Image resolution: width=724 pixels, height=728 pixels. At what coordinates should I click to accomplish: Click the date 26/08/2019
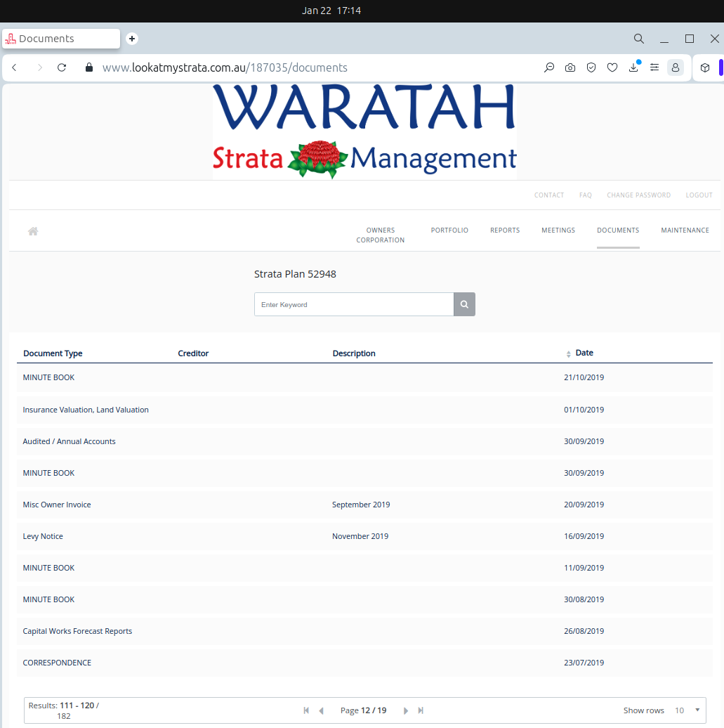click(584, 631)
